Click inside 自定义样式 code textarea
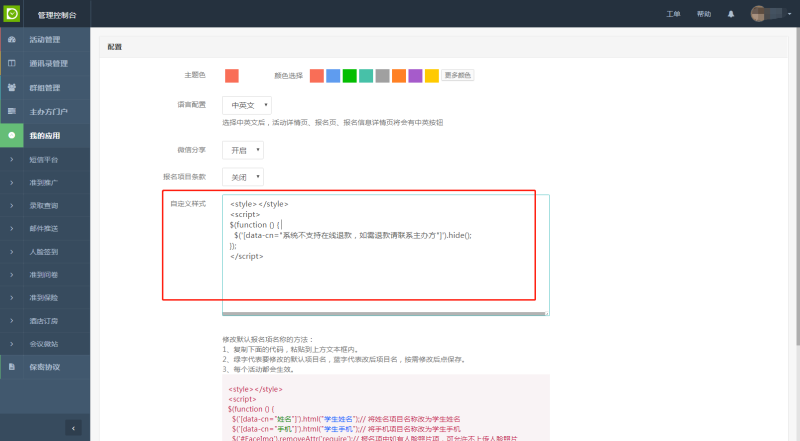800x441 pixels. pos(386,254)
